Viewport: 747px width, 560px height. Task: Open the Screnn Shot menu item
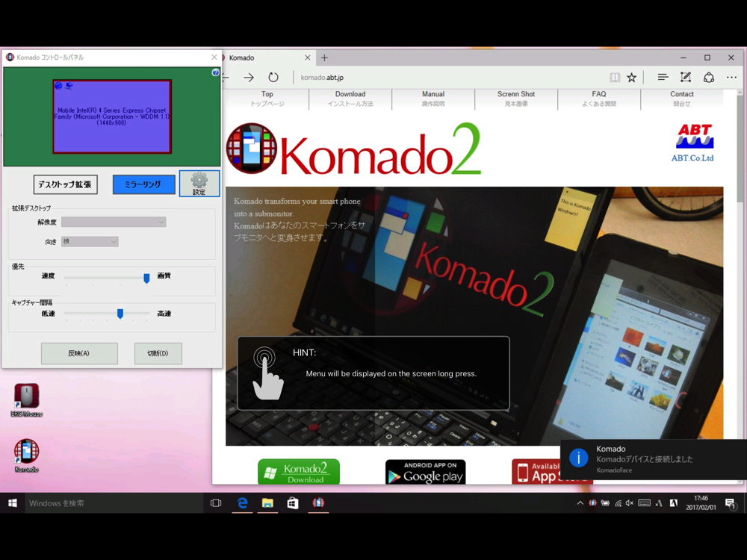tap(516, 99)
